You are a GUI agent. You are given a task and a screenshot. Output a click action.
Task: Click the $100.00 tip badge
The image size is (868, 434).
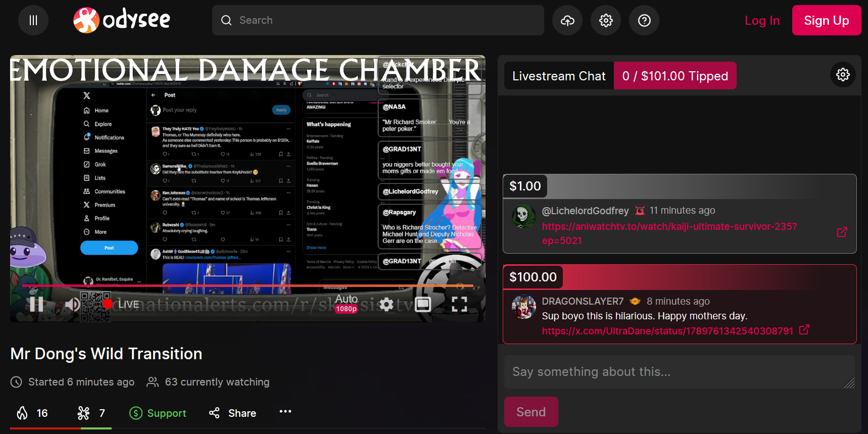point(533,277)
